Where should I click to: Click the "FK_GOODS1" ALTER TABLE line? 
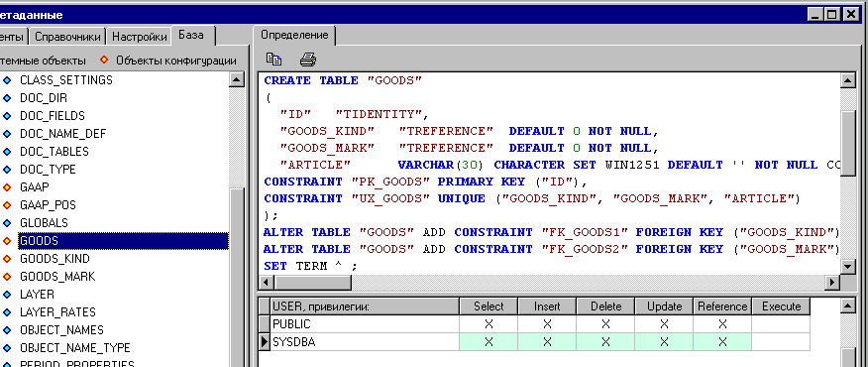551,232
